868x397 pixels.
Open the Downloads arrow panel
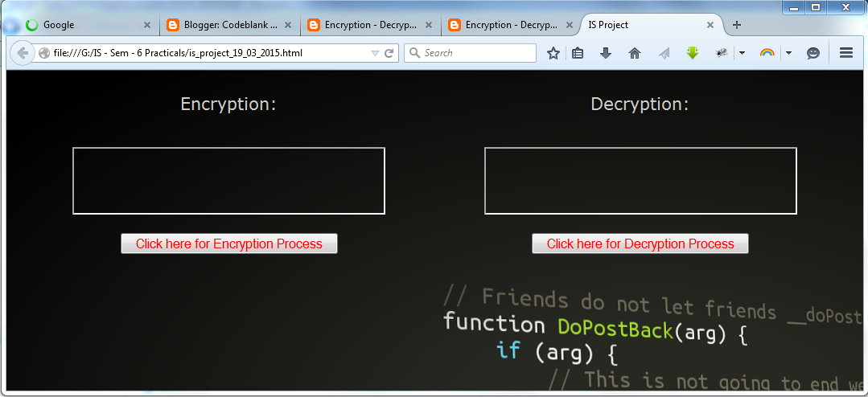point(607,53)
